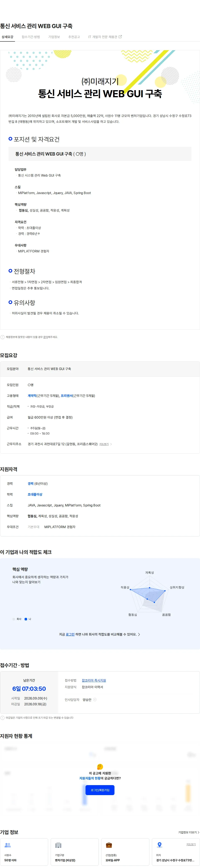The height and width of the screenshot is (868, 200).
Task: Click 초대졸이상 education text
Action: point(35,494)
